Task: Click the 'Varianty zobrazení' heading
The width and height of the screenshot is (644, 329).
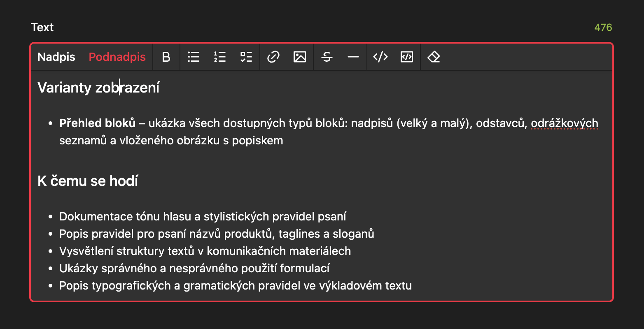Action: pyautogui.click(x=98, y=88)
